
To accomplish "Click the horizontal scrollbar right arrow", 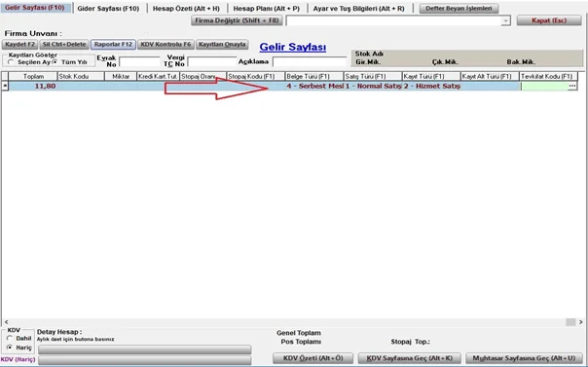I will pyautogui.click(x=581, y=322).
